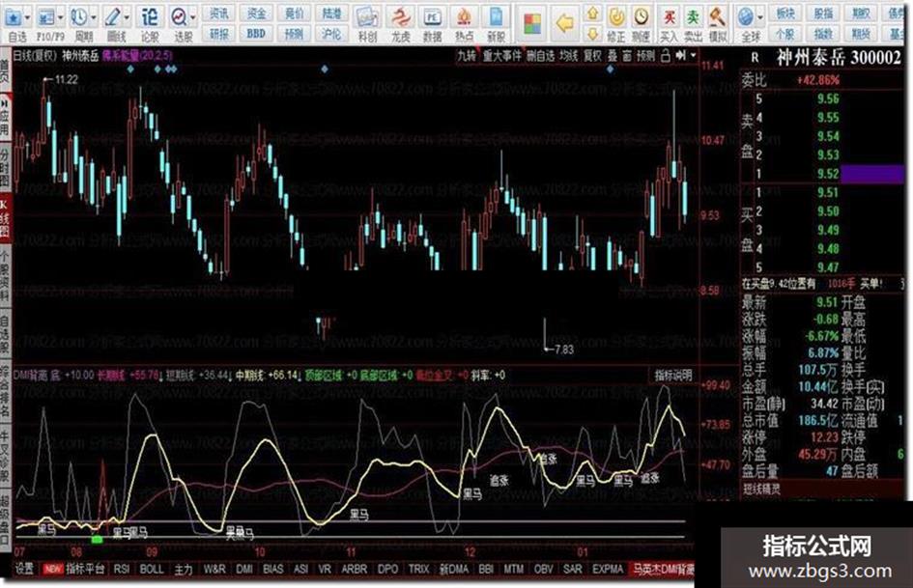Image resolution: width=913 pixels, height=588 pixels.
Task: Click the purple bar beside sell price 9.52
Action: pos(872,174)
